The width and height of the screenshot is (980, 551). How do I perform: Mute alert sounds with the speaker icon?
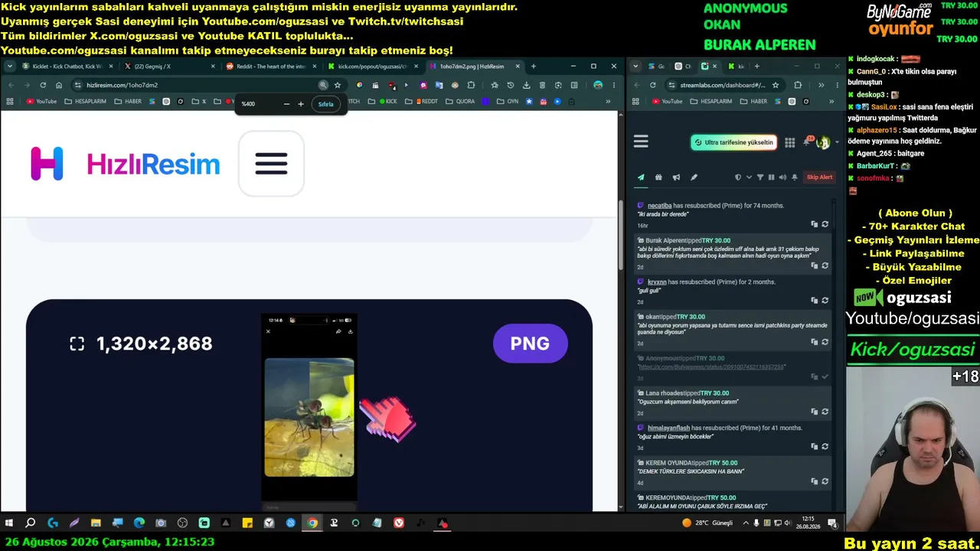(x=782, y=178)
